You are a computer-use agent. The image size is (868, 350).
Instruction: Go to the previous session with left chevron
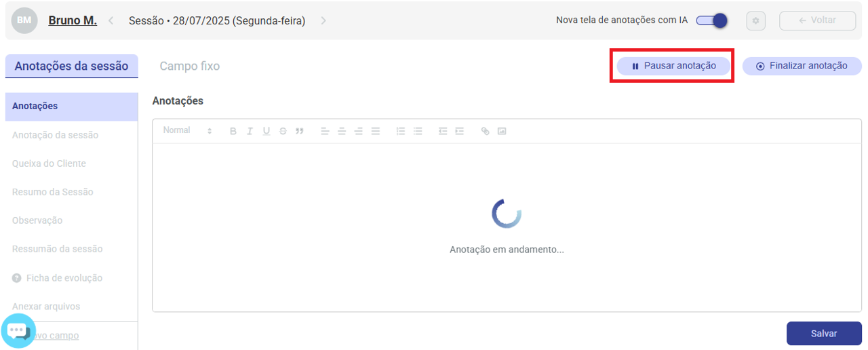(111, 21)
